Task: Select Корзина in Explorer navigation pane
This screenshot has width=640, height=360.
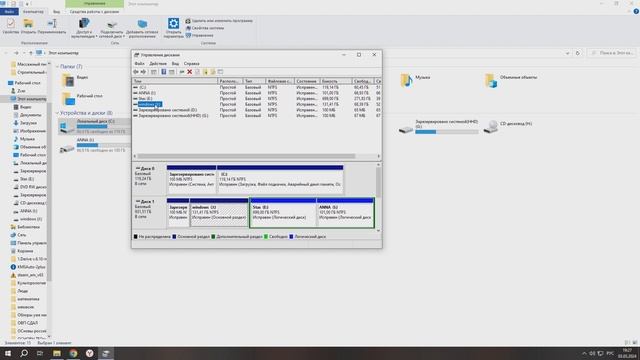Action: [22, 251]
